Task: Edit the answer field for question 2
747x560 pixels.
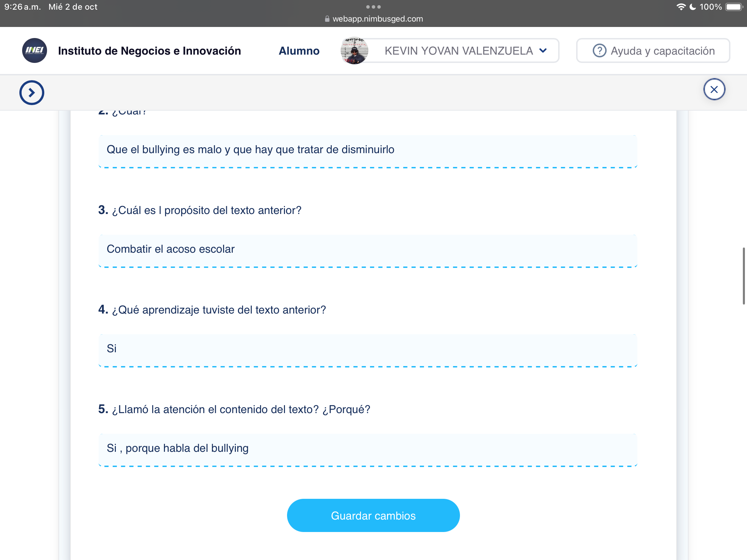Action: 368,150
